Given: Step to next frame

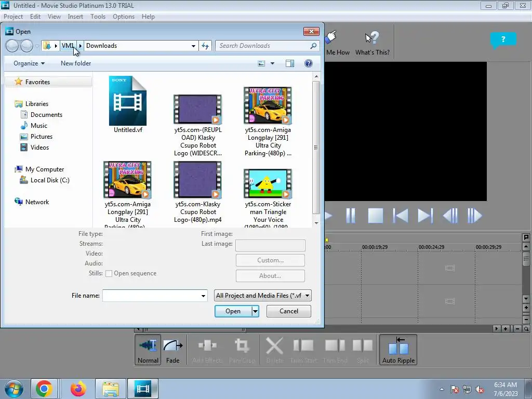Looking at the screenshot, I should coord(474,216).
